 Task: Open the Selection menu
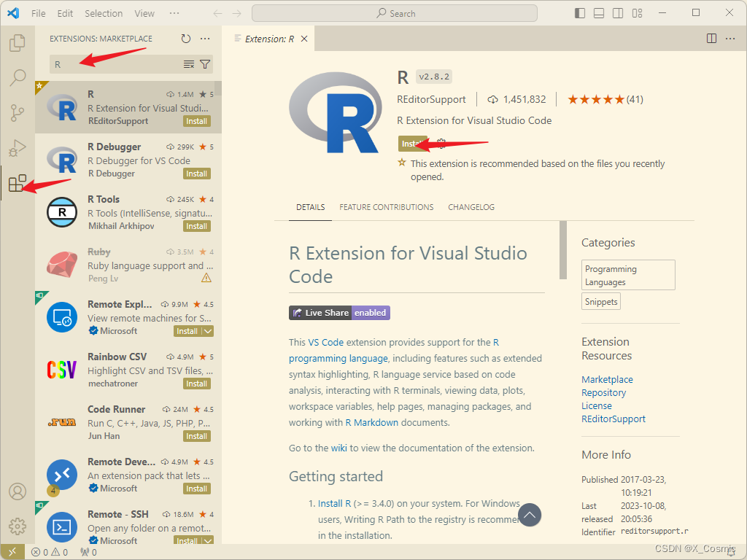pos(104,13)
